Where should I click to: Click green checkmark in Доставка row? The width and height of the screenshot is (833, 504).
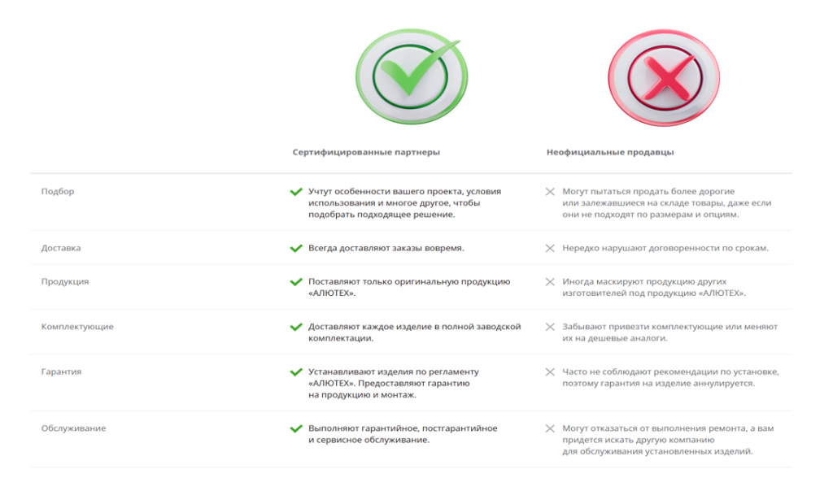point(296,249)
